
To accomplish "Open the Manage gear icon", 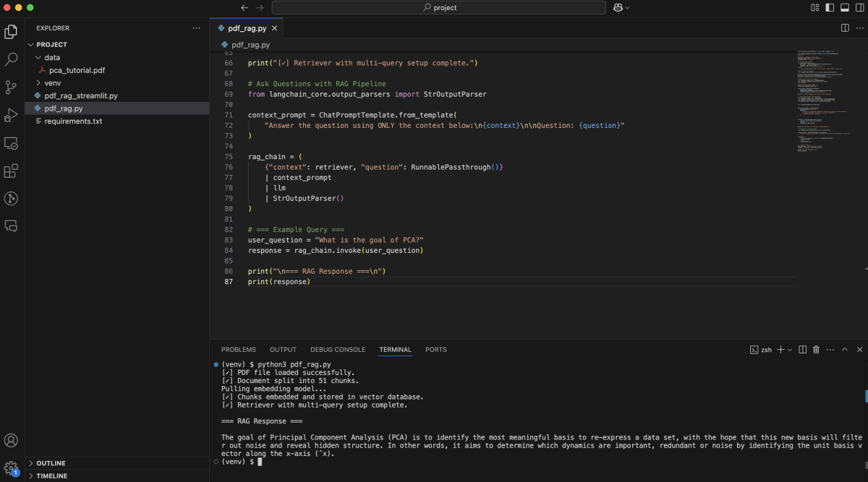I will (x=11, y=468).
